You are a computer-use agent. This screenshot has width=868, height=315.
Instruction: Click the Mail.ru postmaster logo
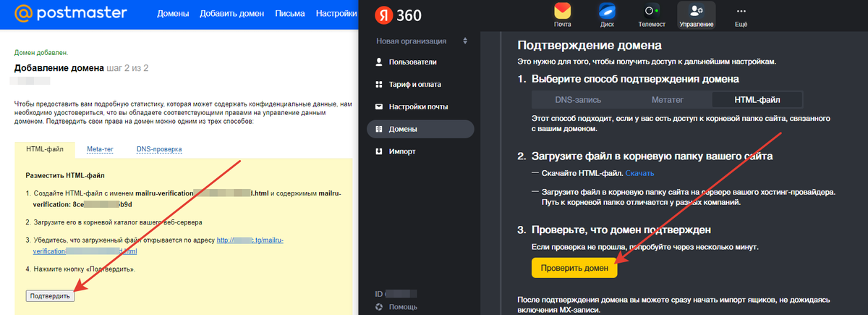pos(70,13)
